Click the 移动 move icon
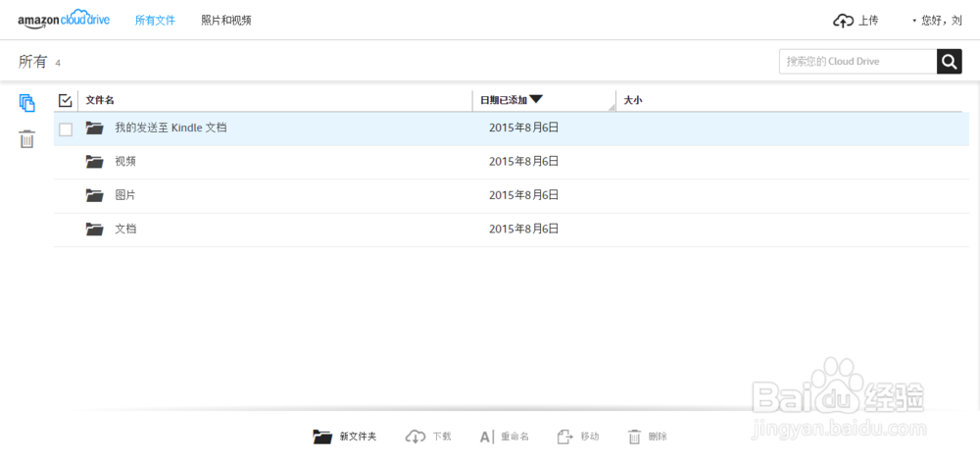 (565, 436)
